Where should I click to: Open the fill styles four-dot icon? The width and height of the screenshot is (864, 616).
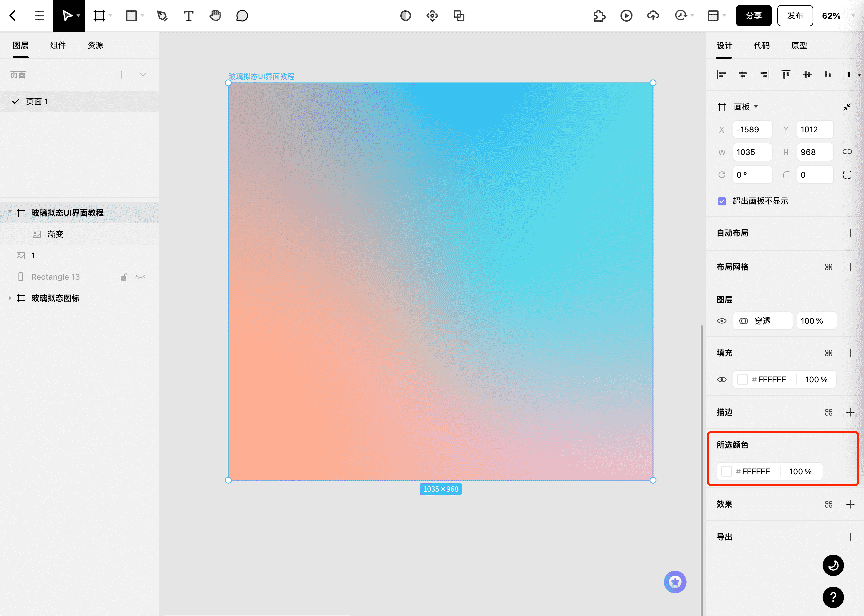(x=828, y=353)
